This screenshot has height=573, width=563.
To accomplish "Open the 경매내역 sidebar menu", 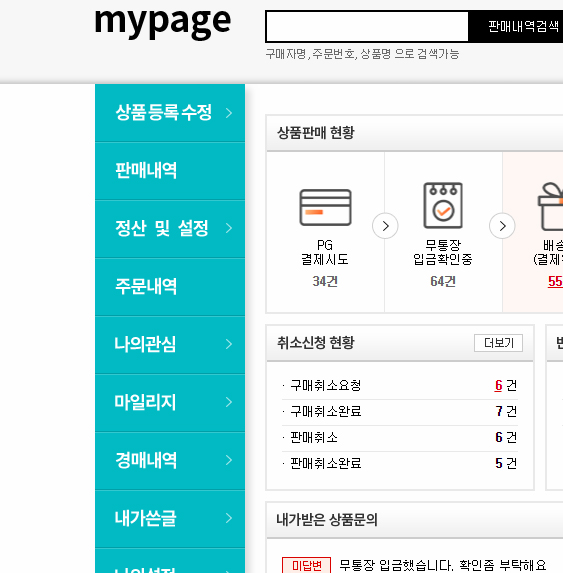I will click(x=170, y=460).
